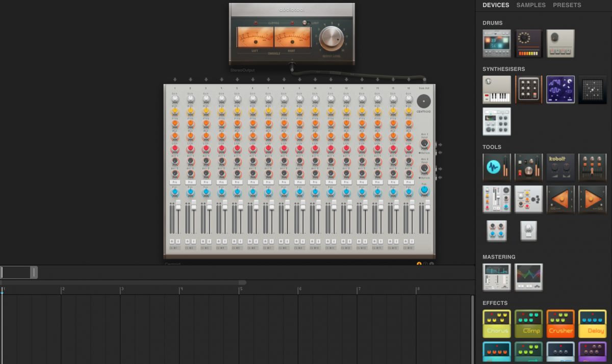The width and height of the screenshot is (612, 364).
Task: Click the left channel VU meter
Action: tap(255, 38)
